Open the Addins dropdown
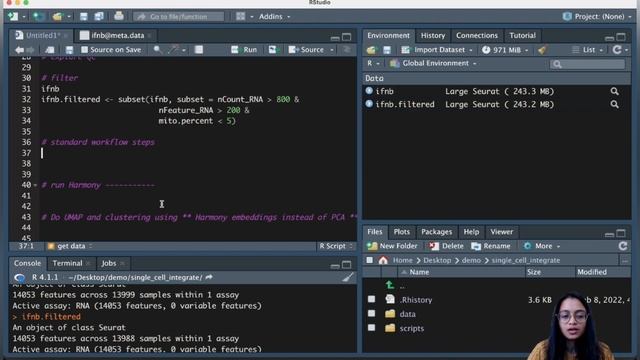Image resolution: width=640 pixels, height=360 pixels. click(x=274, y=17)
